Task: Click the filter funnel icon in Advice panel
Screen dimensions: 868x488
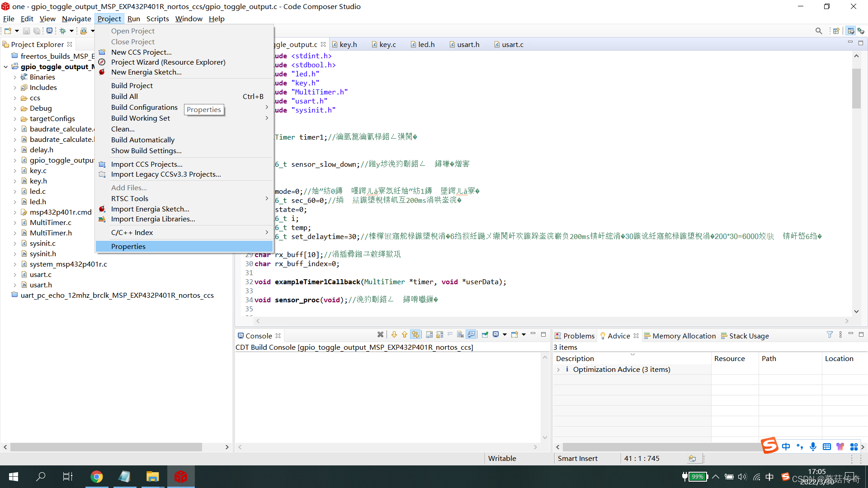Action: [x=830, y=334]
